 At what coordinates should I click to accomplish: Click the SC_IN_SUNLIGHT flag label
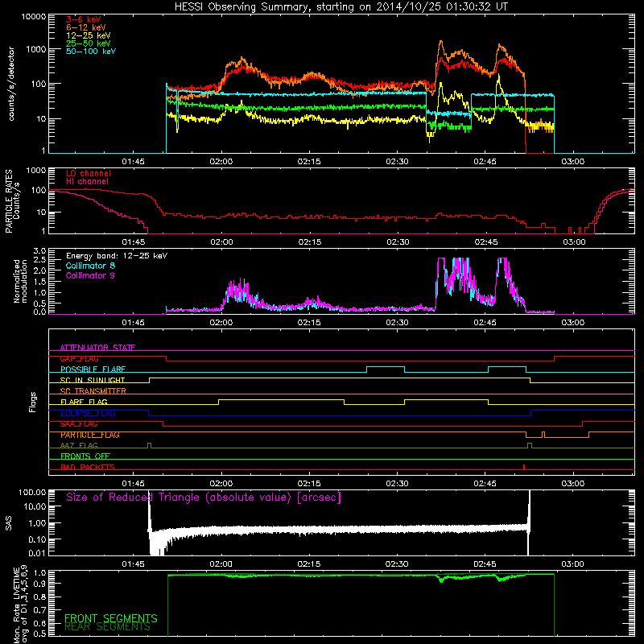point(93,380)
